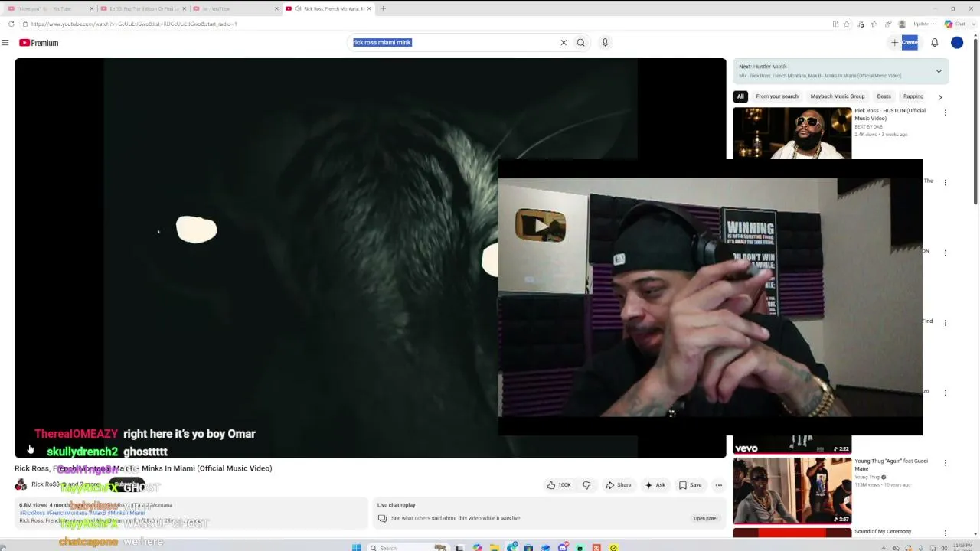Open browser collections icon
This screenshot has height=551, width=980.
(888, 24)
